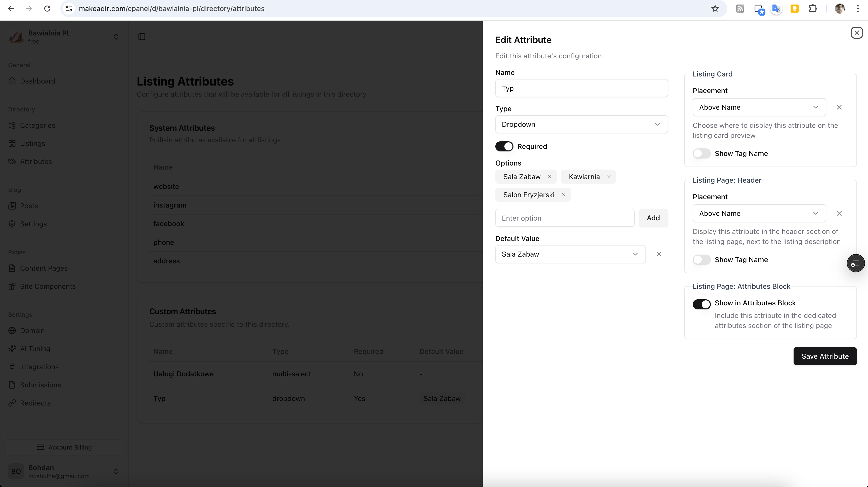868x487 pixels.
Task: Clear the Default Value selection
Action: pyautogui.click(x=659, y=254)
